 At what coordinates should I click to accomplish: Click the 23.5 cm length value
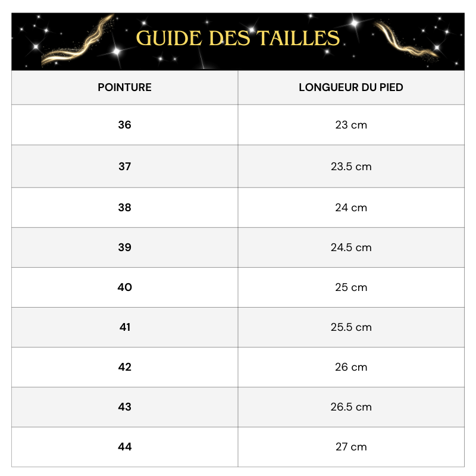(351, 167)
